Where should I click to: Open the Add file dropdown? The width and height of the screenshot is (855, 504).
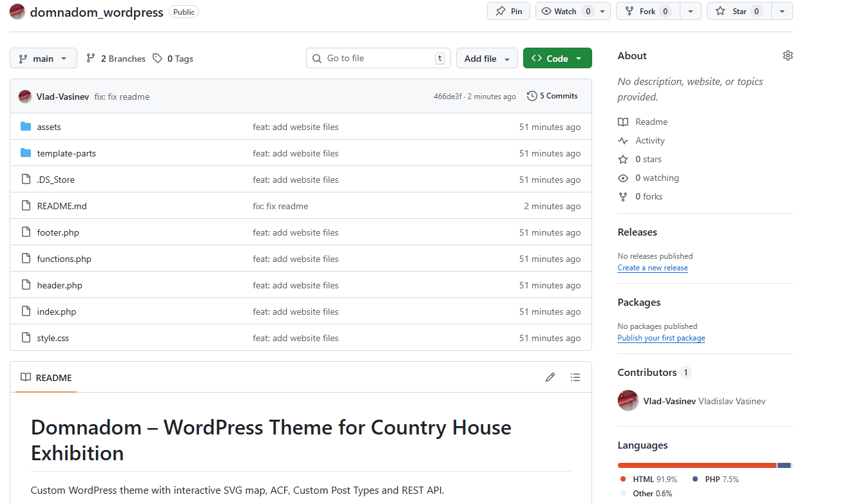coord(486,59)
